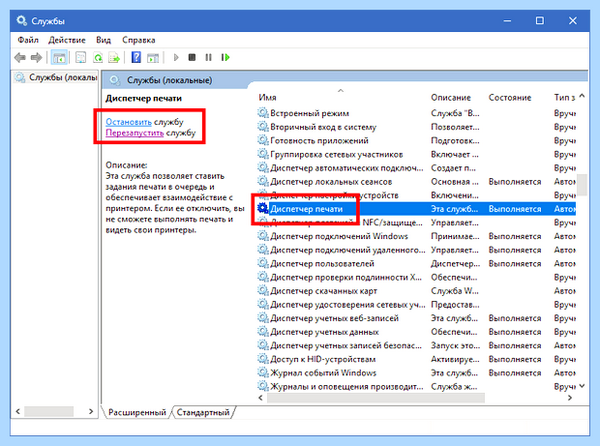
Task: Click gear icon of Диспетчер печати row
Action: tap(263, 208)
